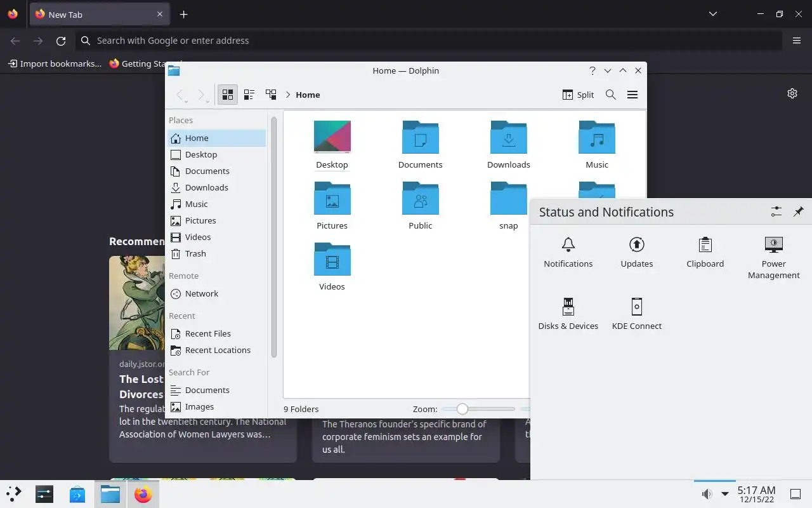Viewport: 812px width, 508px height.
Task: Select Music in Places sidebar
Action: pos(216,204)
